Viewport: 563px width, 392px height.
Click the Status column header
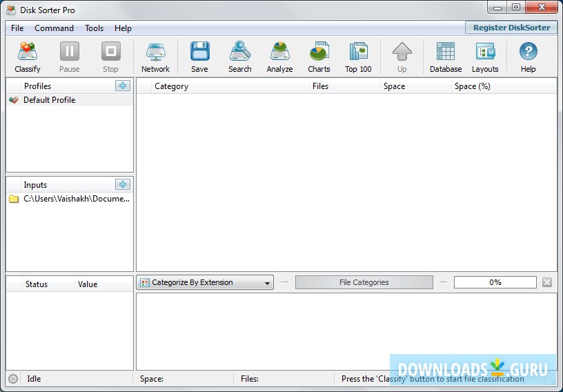pyautogui.click(x=48, y=284)
